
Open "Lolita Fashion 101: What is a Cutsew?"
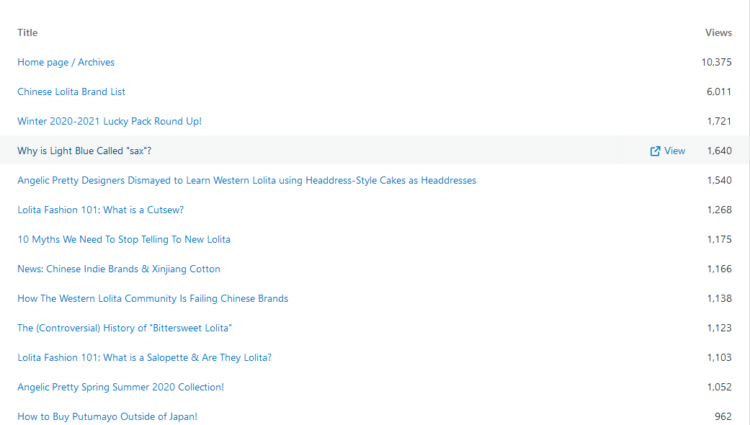tap(100, 210)
